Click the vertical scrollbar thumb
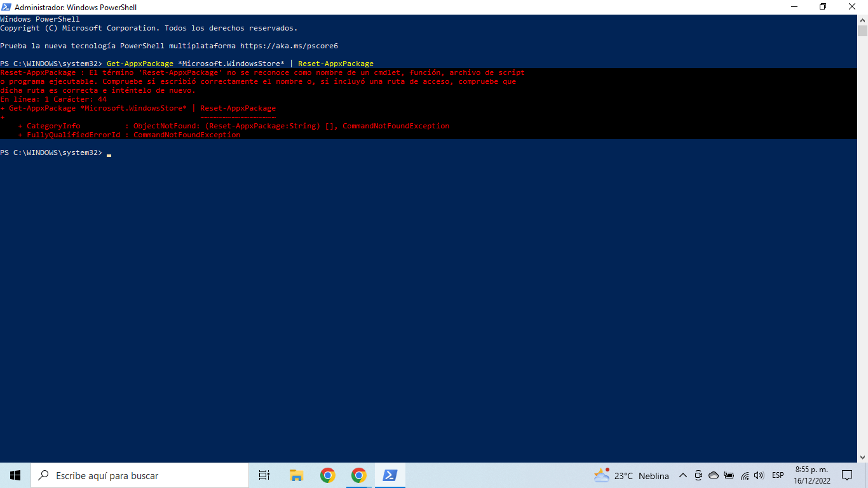Viewport: 868px width, 488px height. tap(862, 30)
